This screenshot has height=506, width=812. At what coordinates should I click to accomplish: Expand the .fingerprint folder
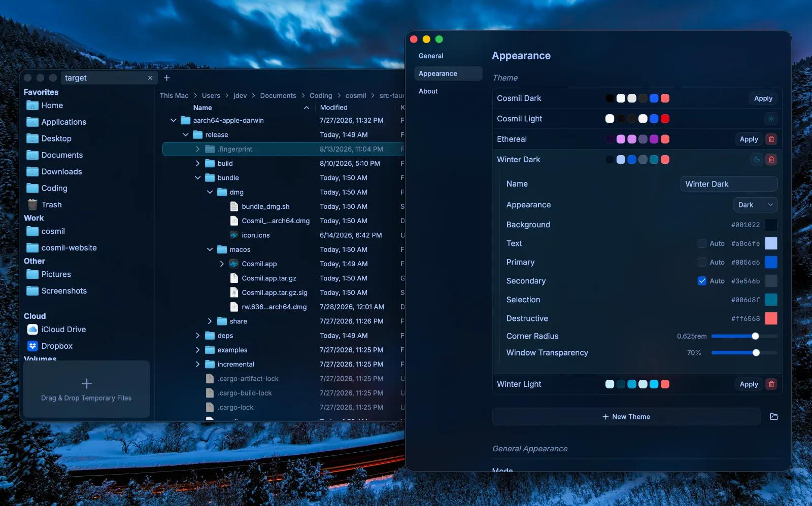click(x=197, y=149)
